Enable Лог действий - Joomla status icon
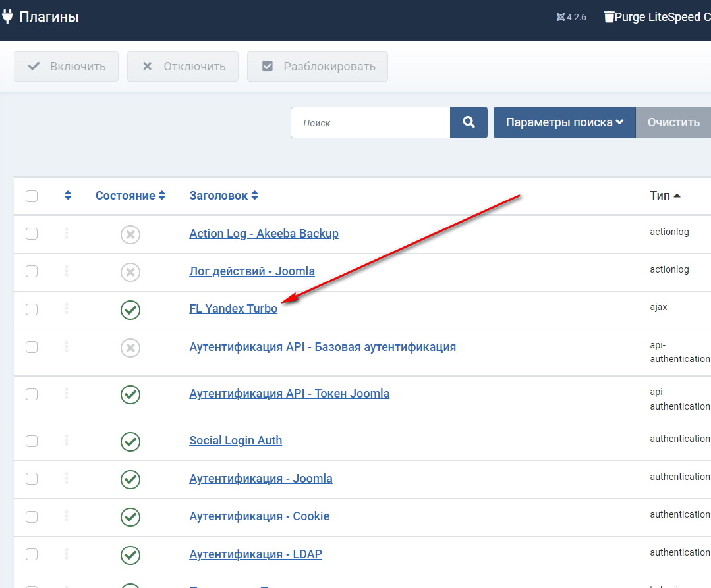 (x=130, y=272)
